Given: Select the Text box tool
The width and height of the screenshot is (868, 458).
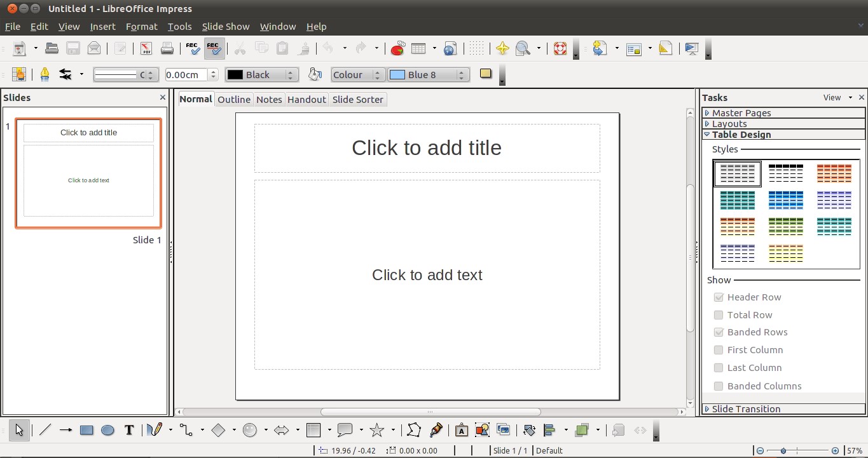Looking at the screenshot, I should pyautogui.click(x=129, y=430).
